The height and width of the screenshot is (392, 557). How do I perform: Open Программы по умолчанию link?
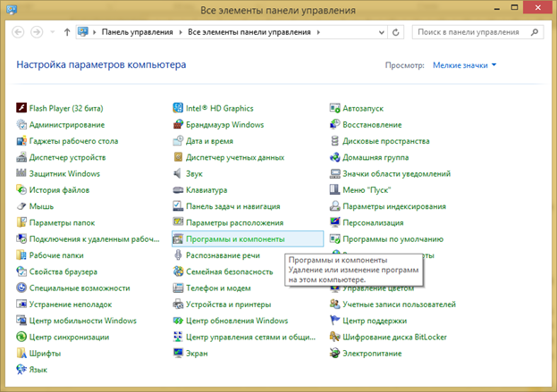coord(392,238)
